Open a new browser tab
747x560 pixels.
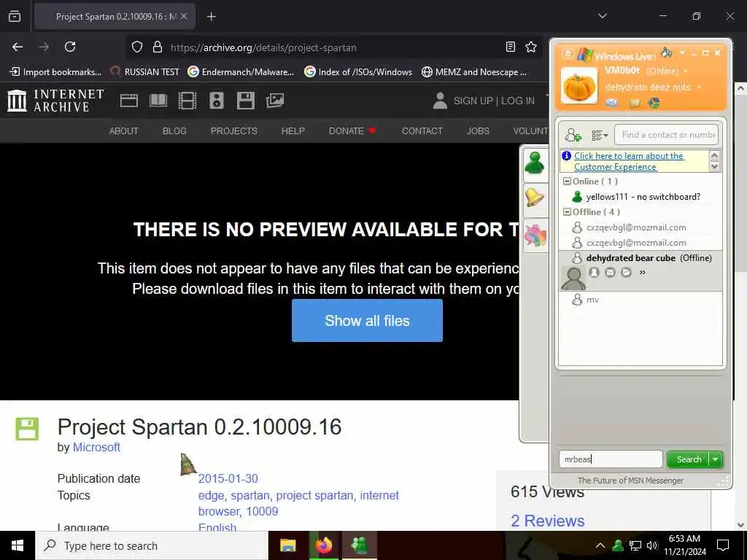211,17
